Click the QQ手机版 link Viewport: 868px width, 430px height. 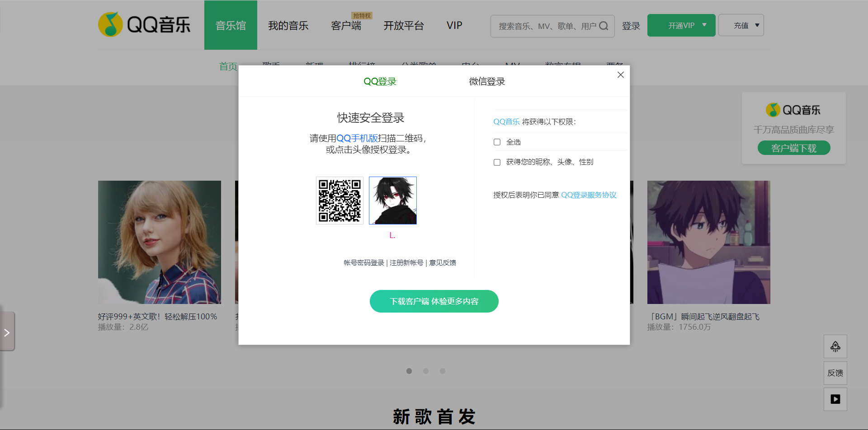(357, 138)
